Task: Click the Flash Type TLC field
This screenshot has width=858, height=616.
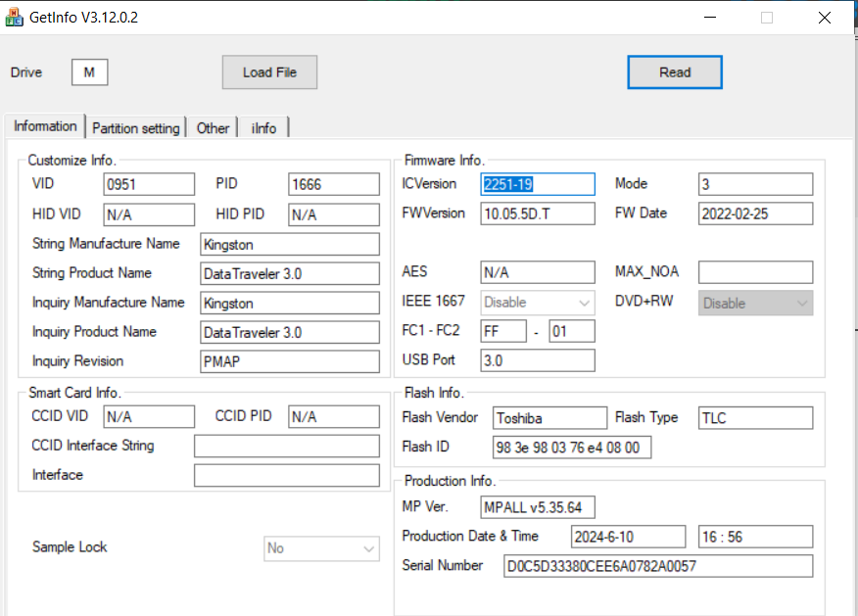Action: pos(756,418)
